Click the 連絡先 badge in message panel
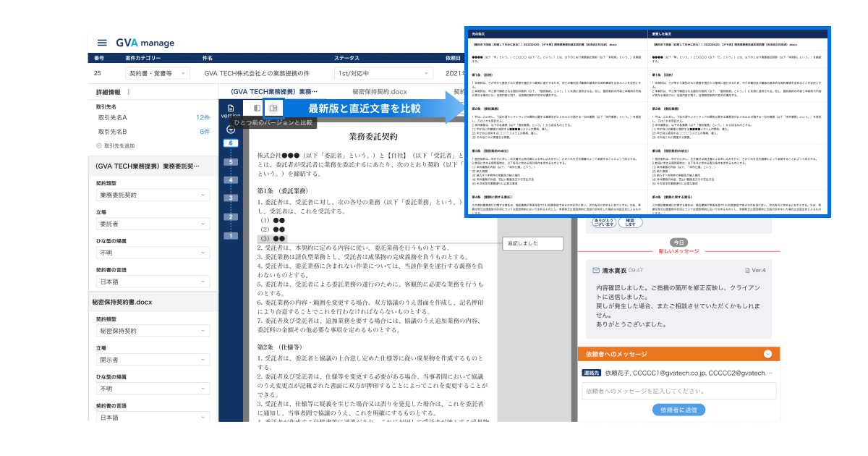Viewport: 868px width, 456px height. (591, 373)
